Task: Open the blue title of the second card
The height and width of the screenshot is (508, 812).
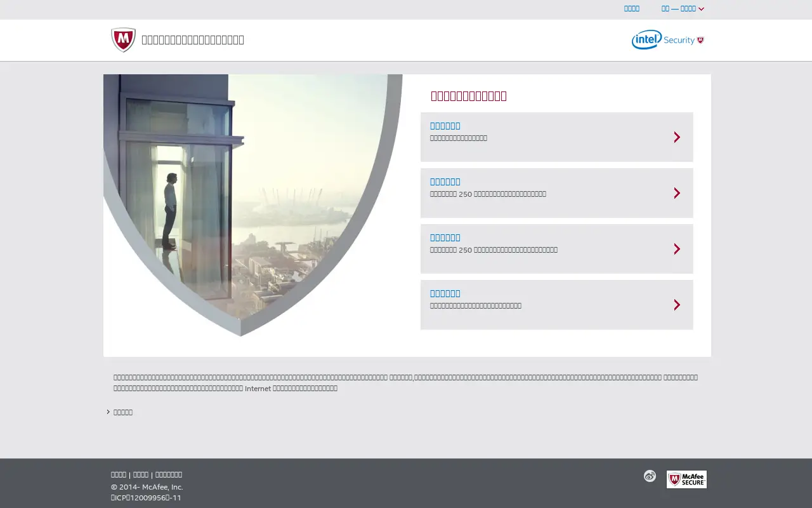Action: point(445,182)
